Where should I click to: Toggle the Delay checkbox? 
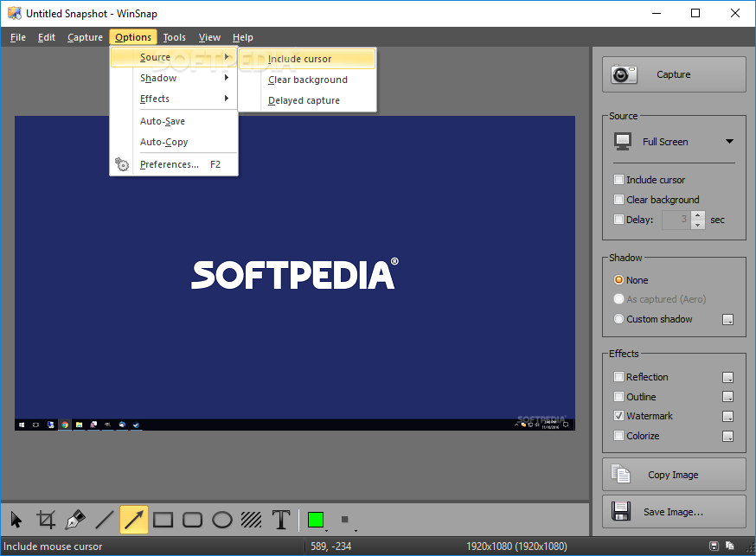click(618, 220)
